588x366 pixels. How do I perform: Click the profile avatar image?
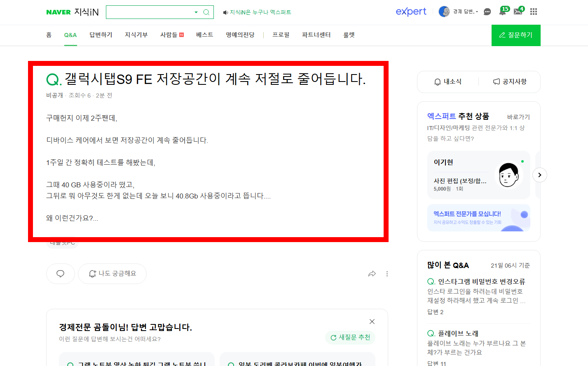(x=444, y=12)
